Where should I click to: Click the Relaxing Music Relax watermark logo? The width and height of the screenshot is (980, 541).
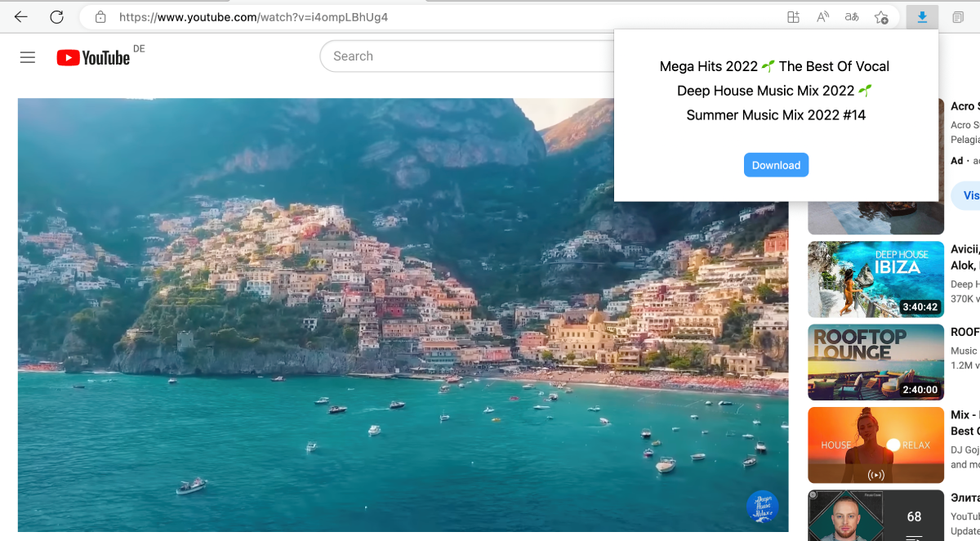click(x=762, y=507)
